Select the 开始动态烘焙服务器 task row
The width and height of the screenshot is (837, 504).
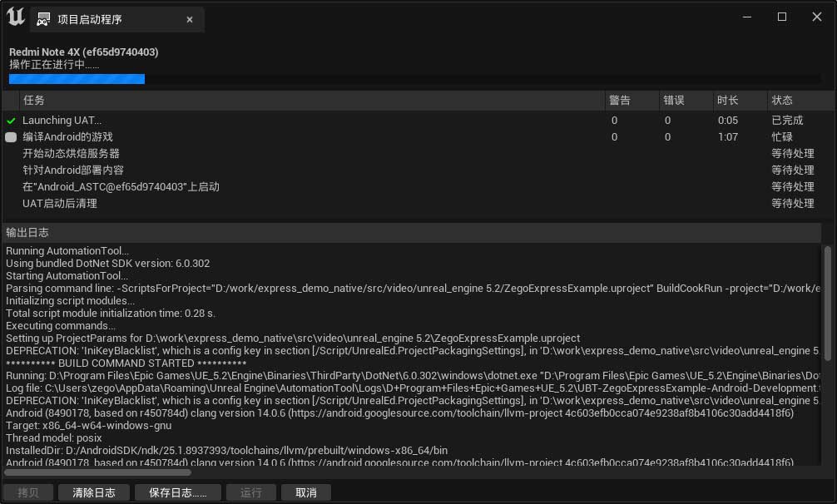[71, 154]
